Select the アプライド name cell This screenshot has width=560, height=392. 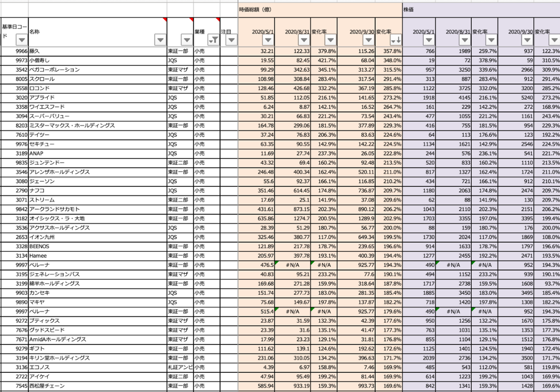pyautogui.click(x=98, y=98)
